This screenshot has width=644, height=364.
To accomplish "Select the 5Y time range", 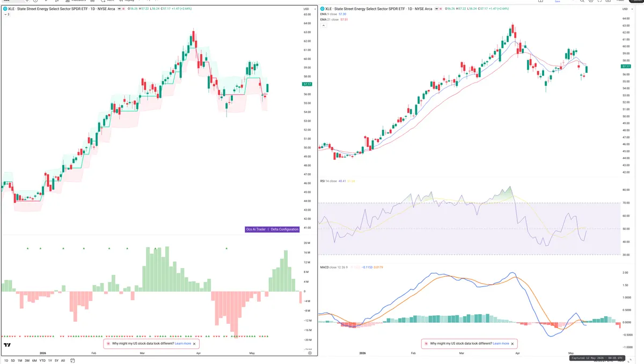I will tap(56, 361).
